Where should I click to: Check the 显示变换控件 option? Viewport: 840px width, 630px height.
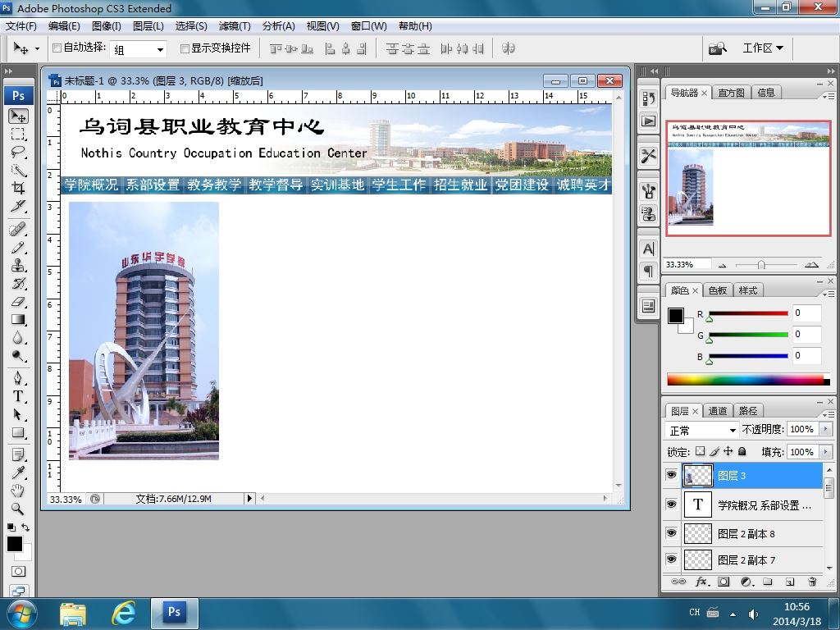click(185, 48)
